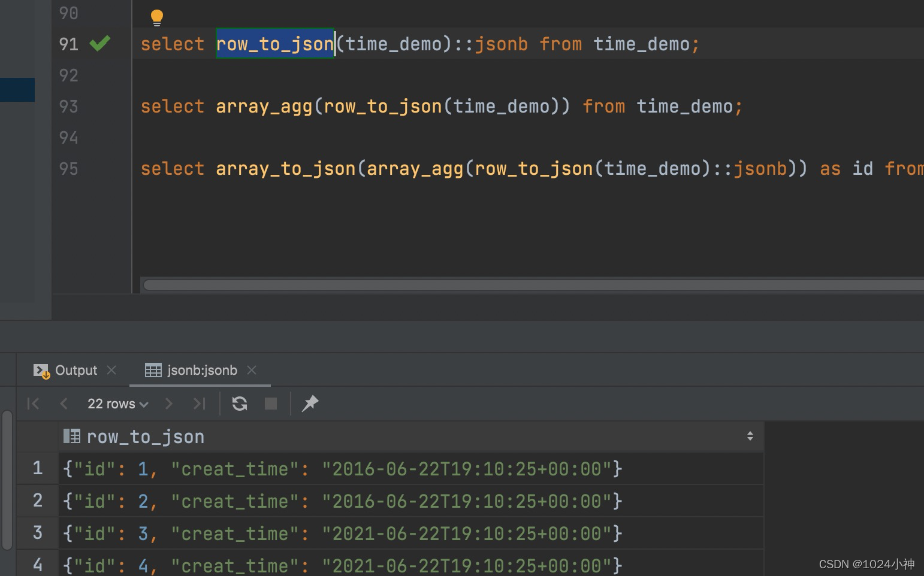Jump to the last page of results

coord(199,404)
